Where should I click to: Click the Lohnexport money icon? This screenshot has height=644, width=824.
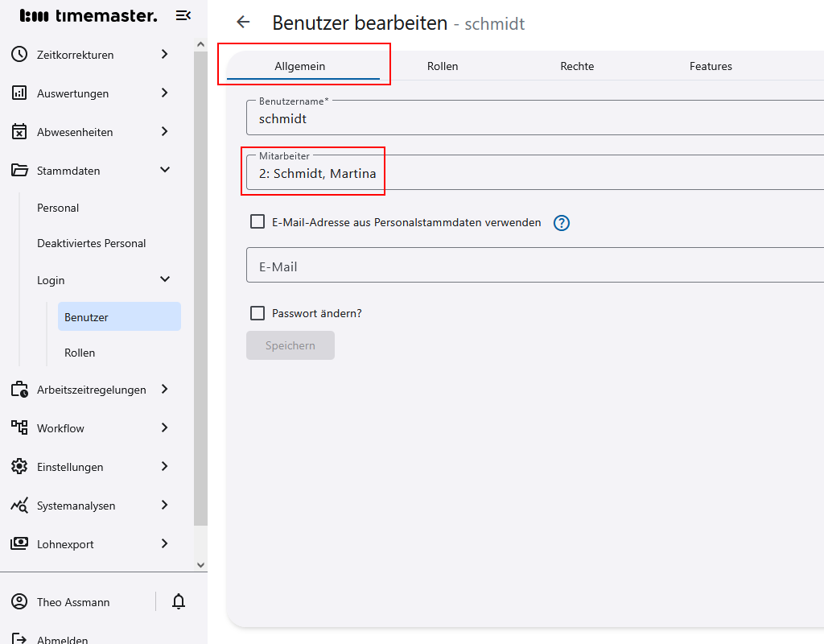[x=19, y=544]
